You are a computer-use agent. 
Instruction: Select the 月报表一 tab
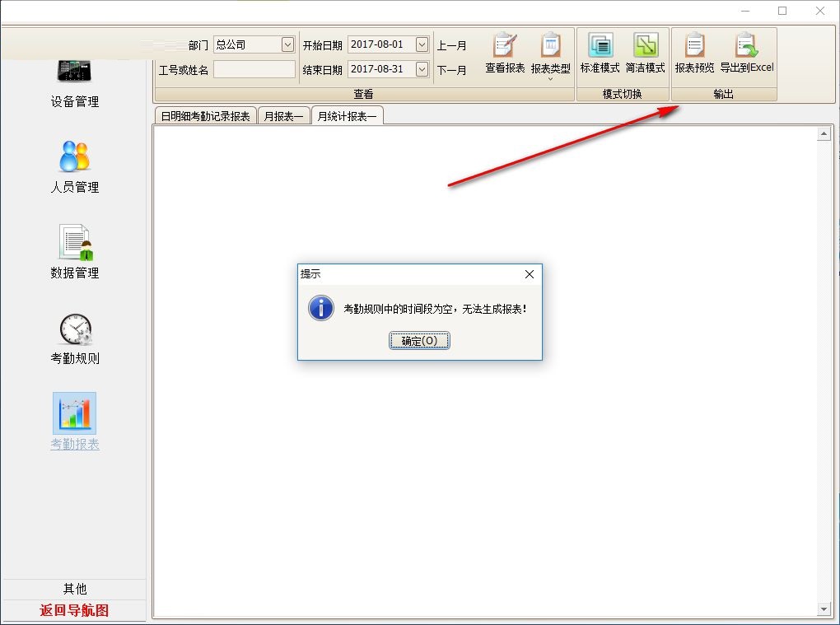coord(283,116)
